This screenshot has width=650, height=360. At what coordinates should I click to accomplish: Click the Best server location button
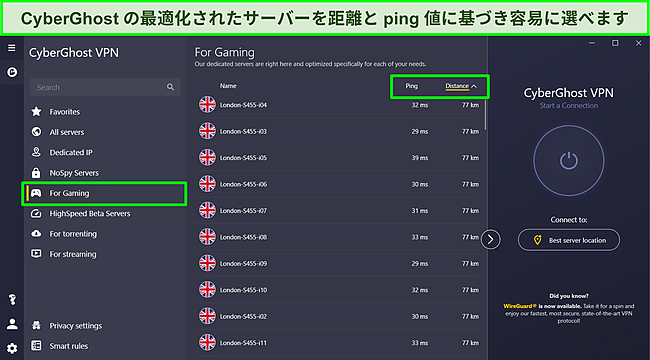569,240
